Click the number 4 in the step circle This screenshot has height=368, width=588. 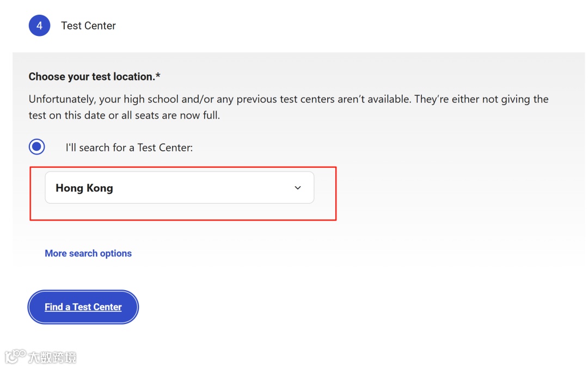coord(39,26)
